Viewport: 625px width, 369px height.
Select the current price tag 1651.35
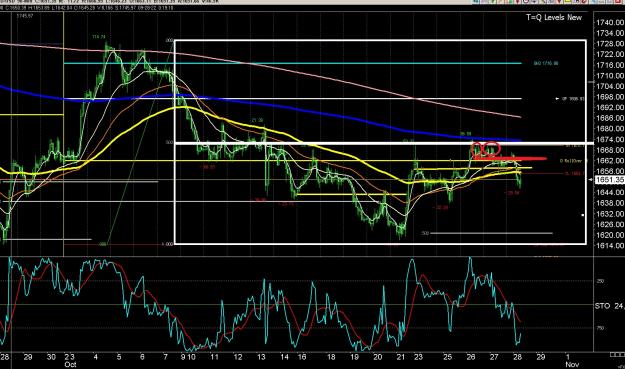click(x=610, y=180)
